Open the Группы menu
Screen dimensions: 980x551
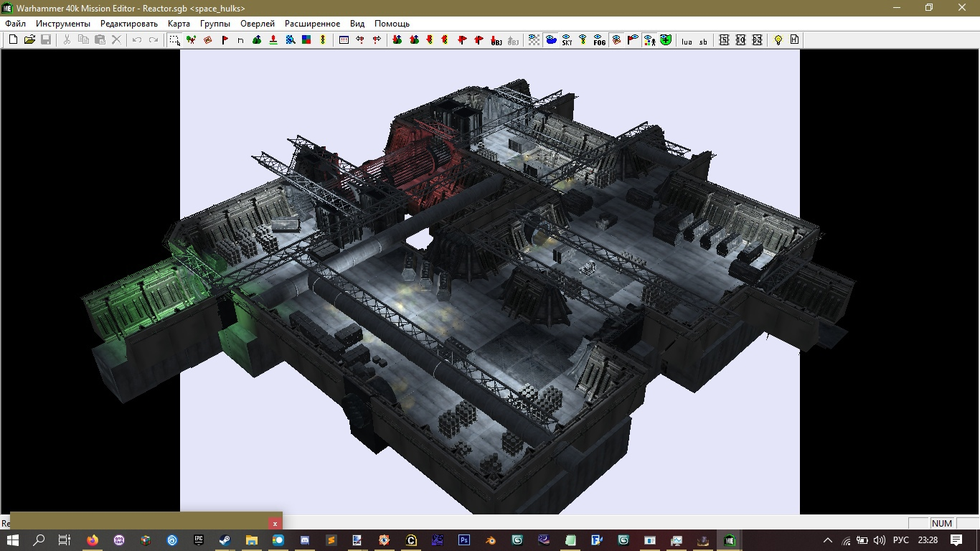(x=215, y=24)
